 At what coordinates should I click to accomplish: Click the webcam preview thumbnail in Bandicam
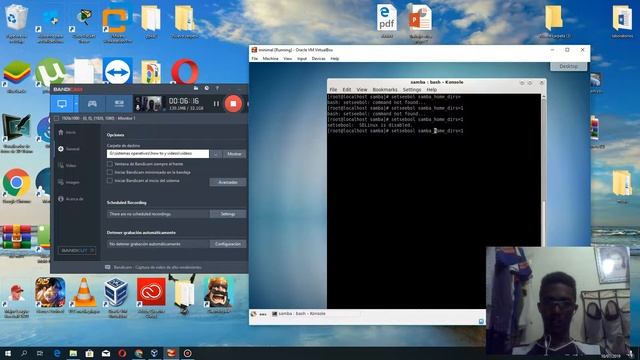(x=151, y=104)
